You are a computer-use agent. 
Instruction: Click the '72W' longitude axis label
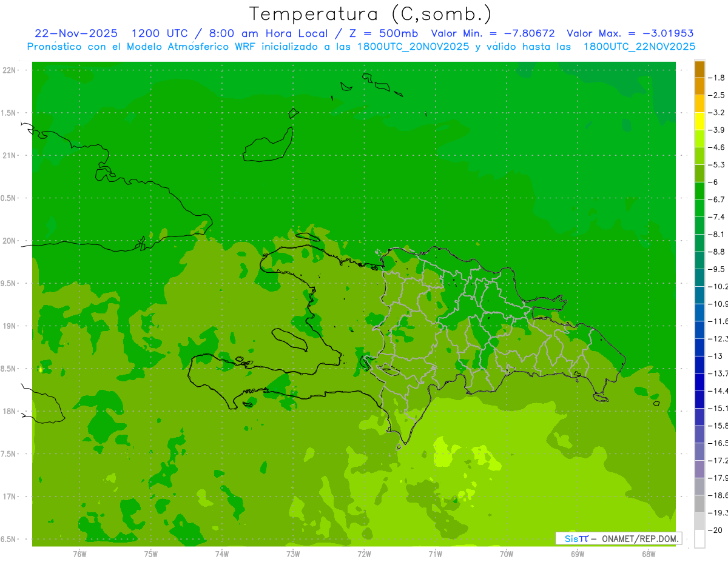pos(364,554)
